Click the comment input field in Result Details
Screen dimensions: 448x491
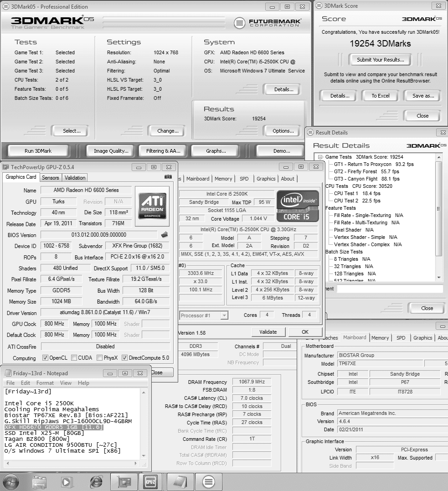pos(390,289)
